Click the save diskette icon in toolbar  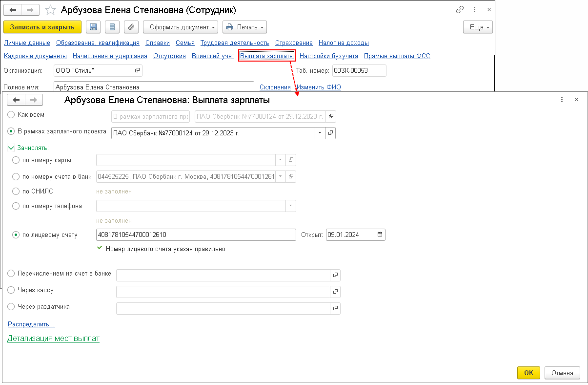point(93,27)
